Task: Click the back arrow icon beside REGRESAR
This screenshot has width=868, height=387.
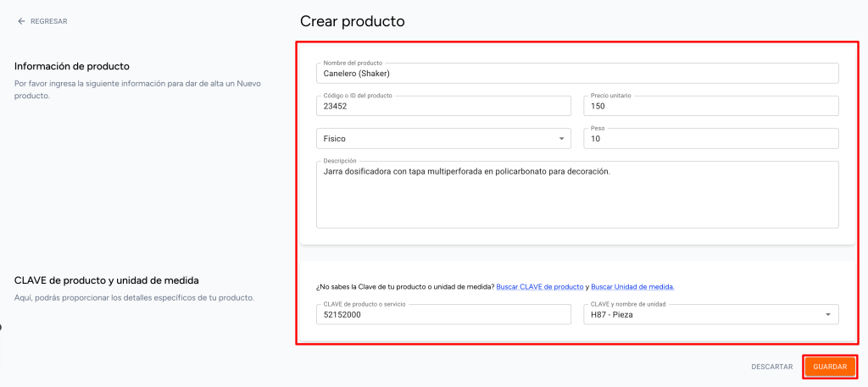Action: pyautogui.click(x=21, y=21)
